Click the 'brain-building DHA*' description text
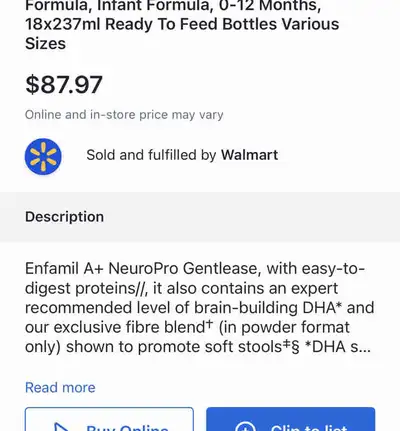 coord(268,308)
